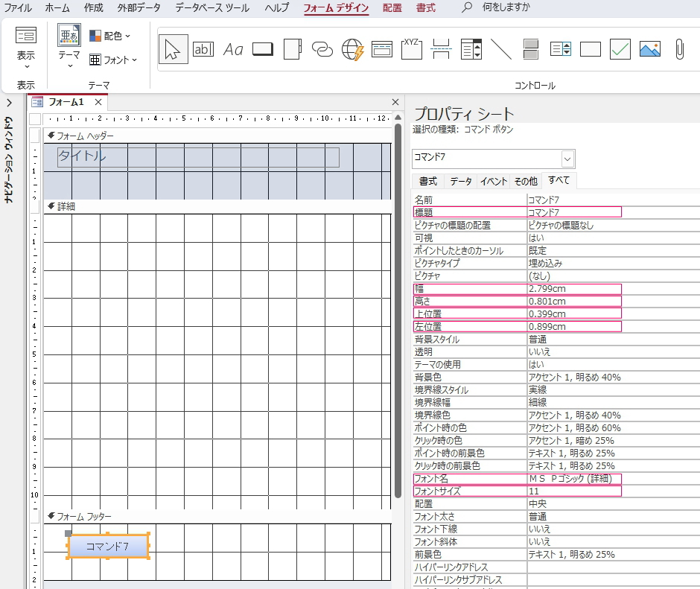The width and height of the screenshot is (700, 589).
Task: Open the 配置 ribbon tab
Action: pyautogui.click(x=392, y=8)
